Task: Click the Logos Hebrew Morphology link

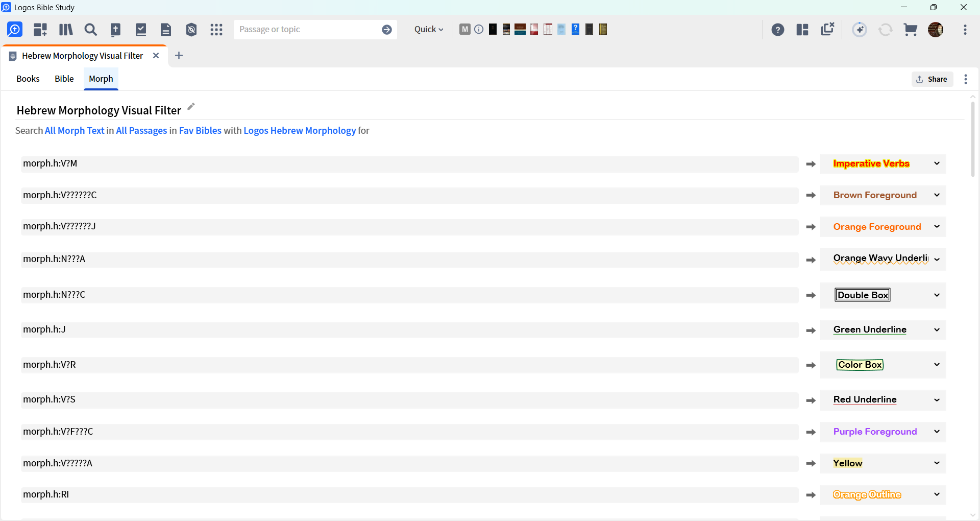Action: pos(300,131)
